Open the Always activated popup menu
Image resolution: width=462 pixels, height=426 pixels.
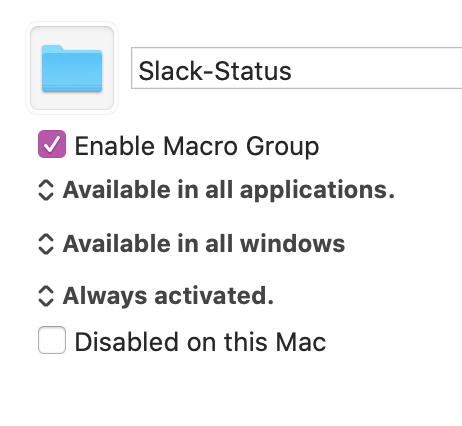point(156,296)
